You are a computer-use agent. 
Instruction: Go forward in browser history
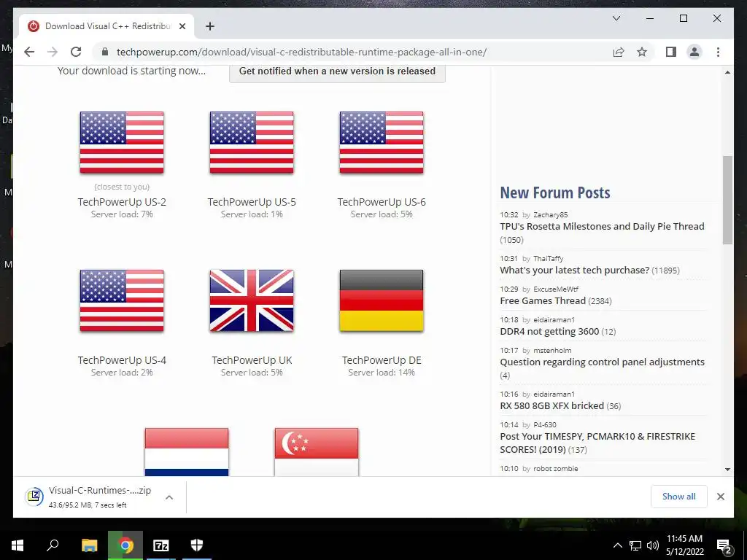[53, 52]
